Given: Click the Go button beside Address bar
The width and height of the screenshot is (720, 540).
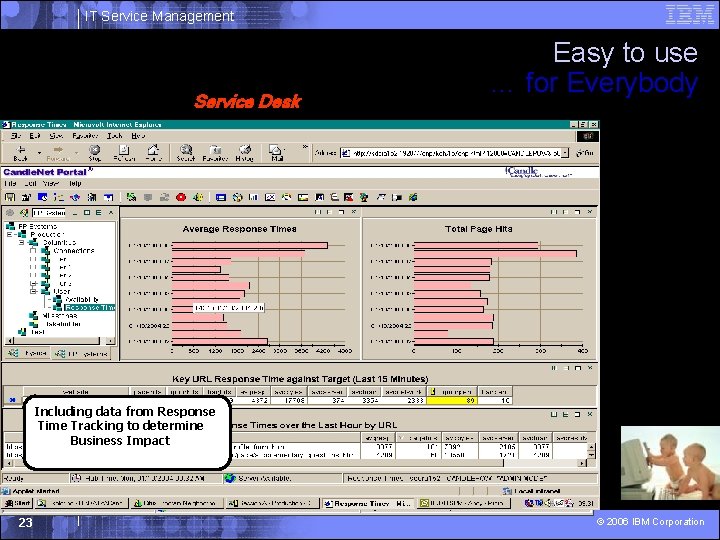Looking at the screenshot, I should pos(585,153).
